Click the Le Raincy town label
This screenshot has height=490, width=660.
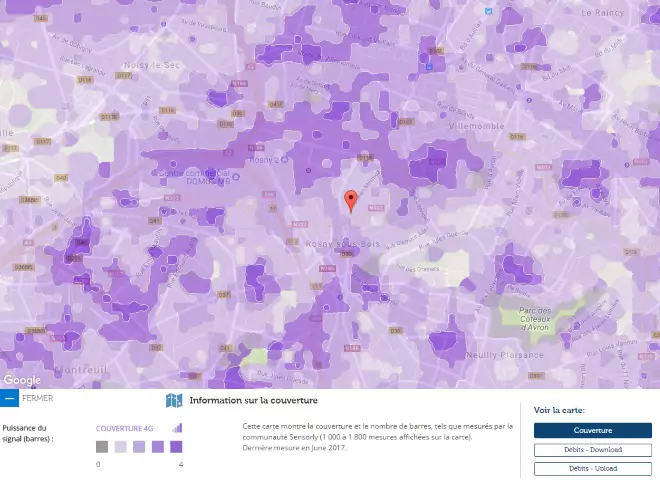(602, 13)
